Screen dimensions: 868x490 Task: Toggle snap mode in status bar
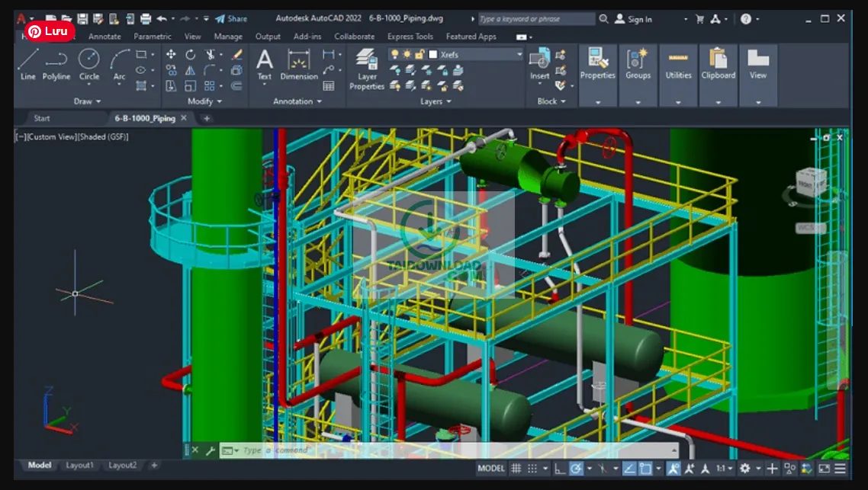point(532,468)
